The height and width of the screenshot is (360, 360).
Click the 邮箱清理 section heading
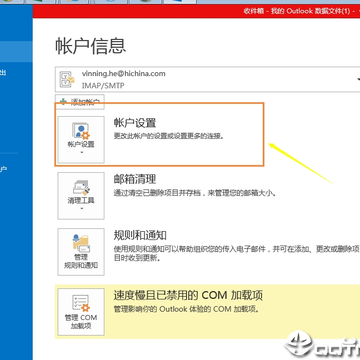135,179
